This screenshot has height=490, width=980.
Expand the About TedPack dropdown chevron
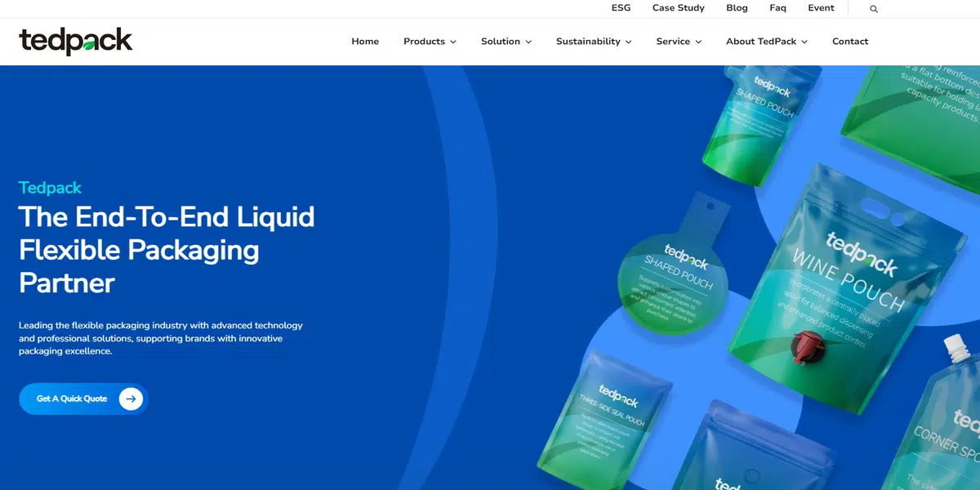point(804,42)
